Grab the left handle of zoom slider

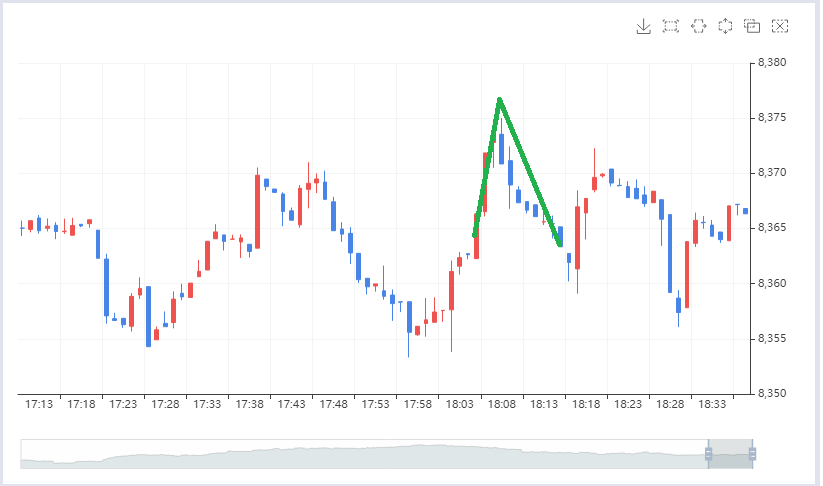point(709,454)
